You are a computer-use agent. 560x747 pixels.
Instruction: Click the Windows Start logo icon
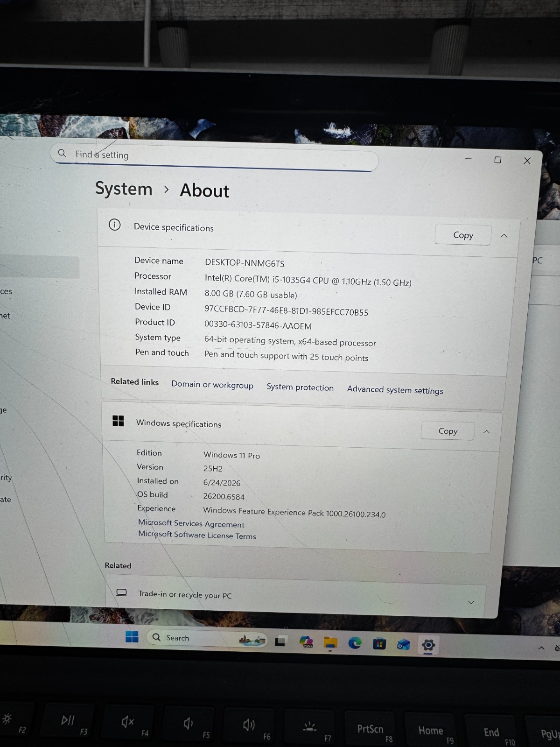[x=132, y=636]
